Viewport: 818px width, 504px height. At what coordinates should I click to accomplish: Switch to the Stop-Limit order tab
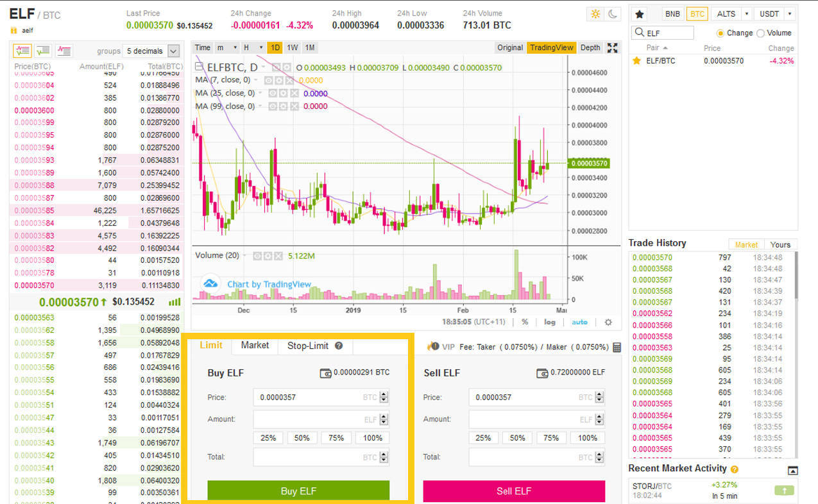(x=314, y=346)
